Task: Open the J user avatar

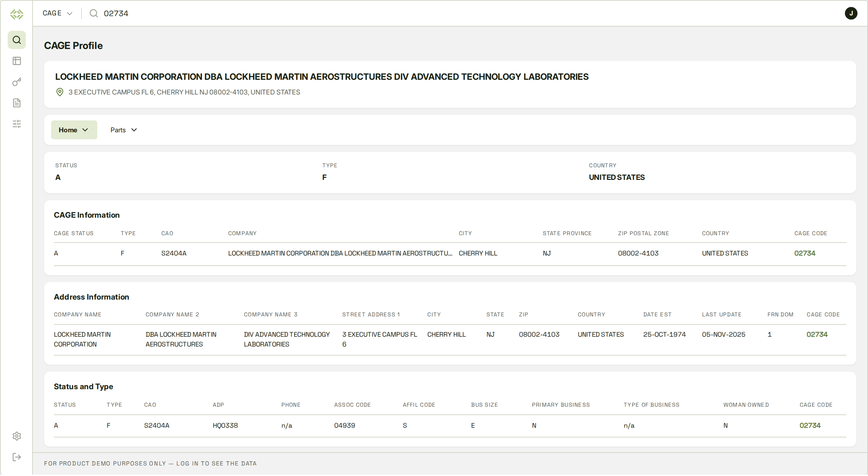Action: (x=851, y=13)
